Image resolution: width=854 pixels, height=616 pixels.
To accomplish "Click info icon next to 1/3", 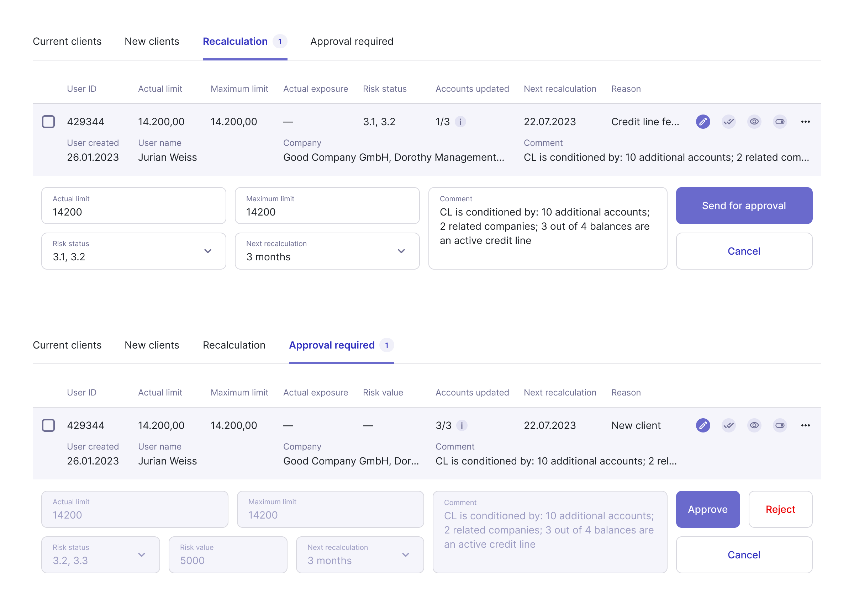I will (460, 122).
